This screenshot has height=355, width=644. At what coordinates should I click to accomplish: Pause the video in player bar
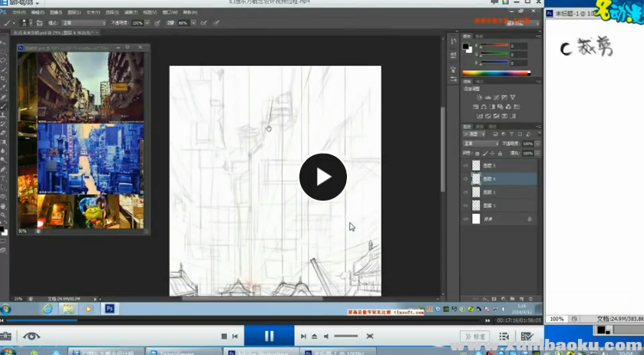[269, 336]
